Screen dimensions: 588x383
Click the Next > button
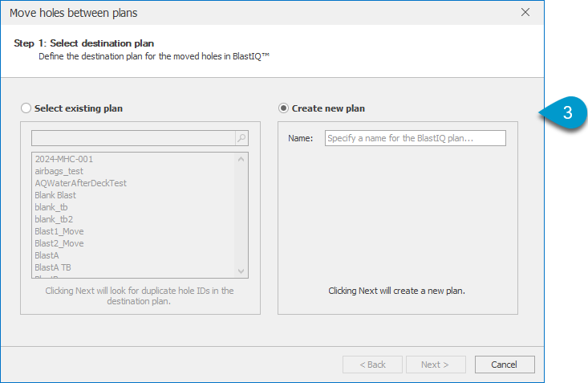[436, 365]
